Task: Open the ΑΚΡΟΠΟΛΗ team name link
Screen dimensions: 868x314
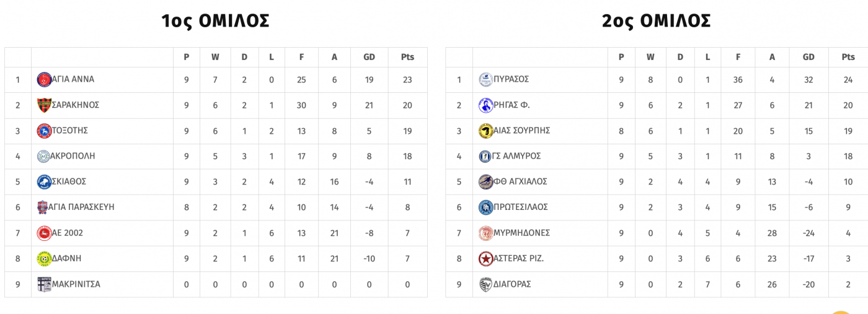Action: coord(73,156)
